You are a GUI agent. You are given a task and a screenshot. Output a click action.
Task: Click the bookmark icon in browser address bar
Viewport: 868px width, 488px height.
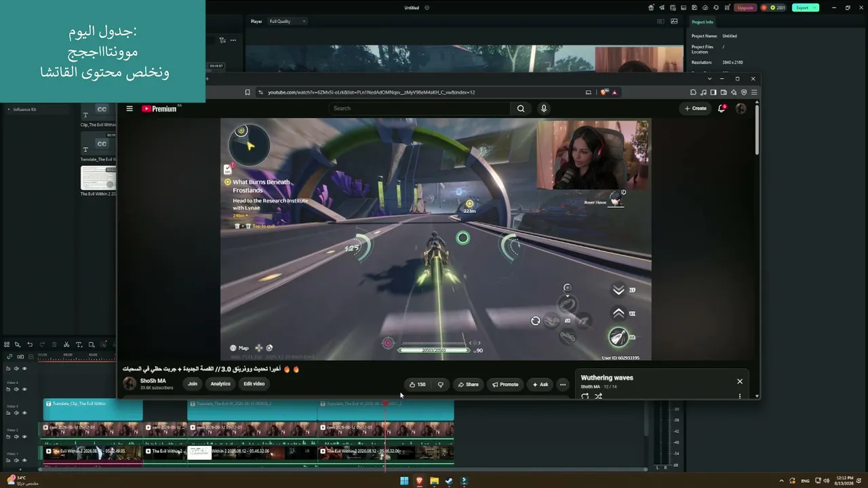click(248, 92)
